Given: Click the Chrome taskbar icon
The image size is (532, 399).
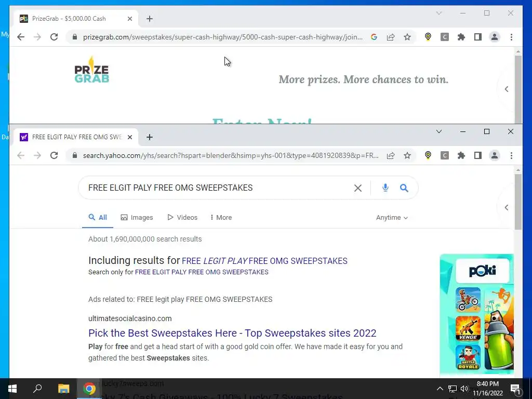Looking at the screenshot, I should 89,389.
